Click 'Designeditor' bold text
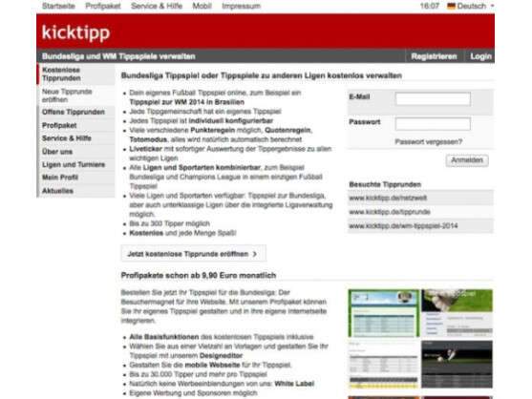Screen dimensions: 532x399 point(221,356)
